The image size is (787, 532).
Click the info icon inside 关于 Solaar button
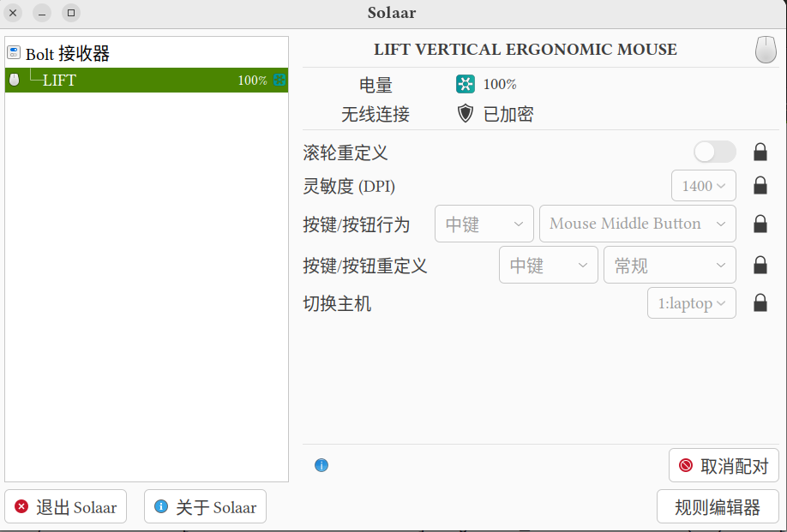pos(160,506)
